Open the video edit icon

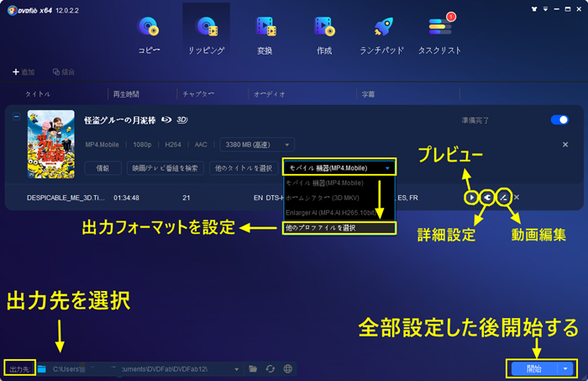tap(502, 197)
